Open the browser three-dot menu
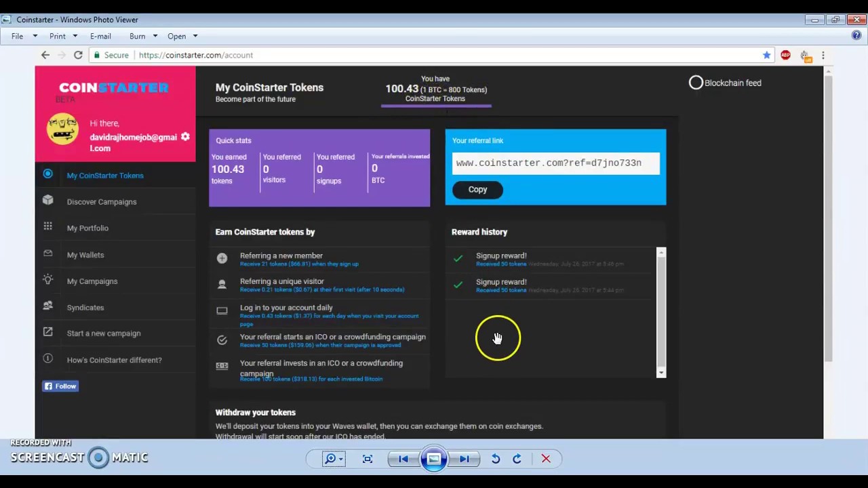868x488 pixels. [x=823, y=55]
